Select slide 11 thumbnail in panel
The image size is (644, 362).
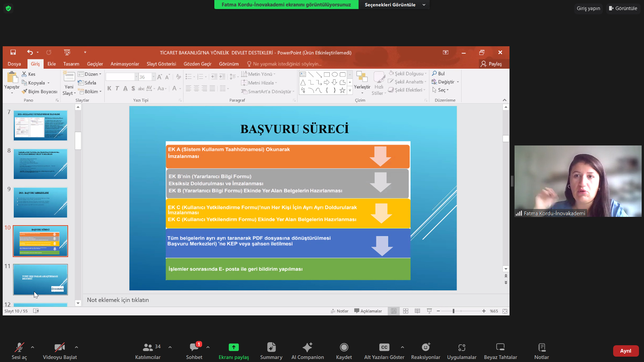40,280
